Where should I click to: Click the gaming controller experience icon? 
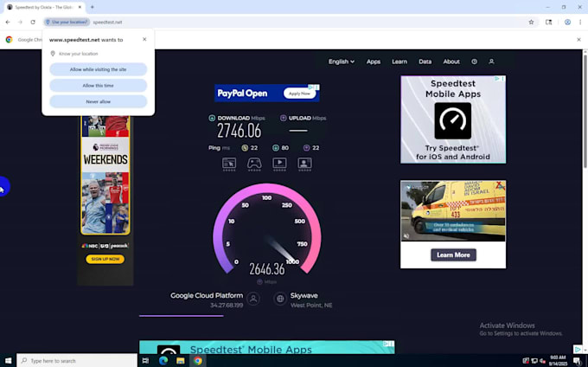point(254,164)
